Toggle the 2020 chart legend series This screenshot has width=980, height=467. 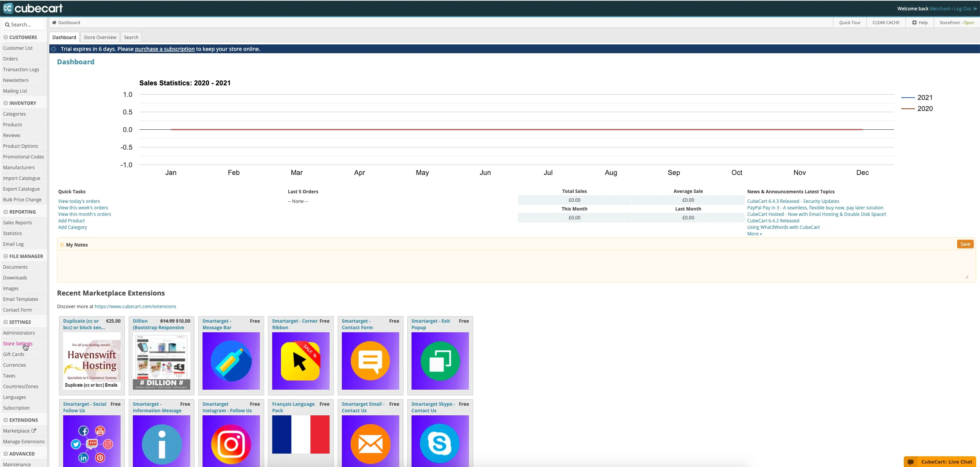[924, 109]
